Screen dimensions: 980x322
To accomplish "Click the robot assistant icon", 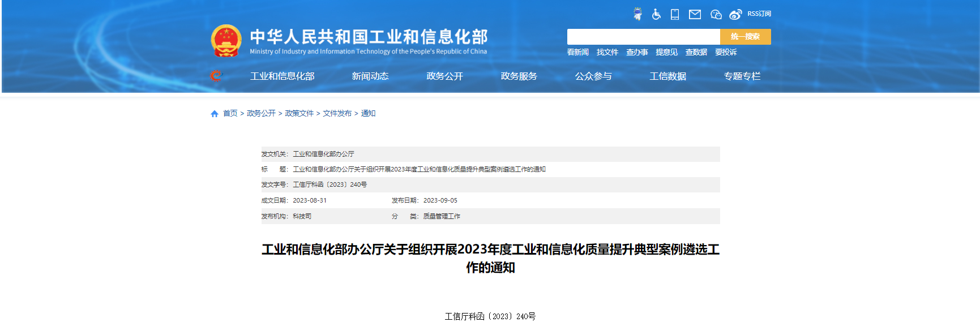I will (x=637, y=14).
